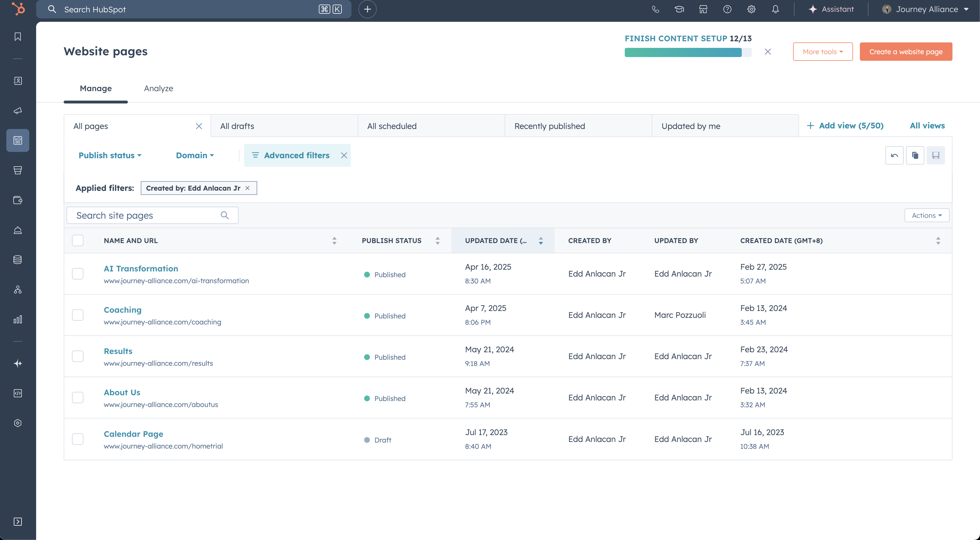Click the content setup progress bar
This screenshot has width=980, height=540.
pyautogui.click(x=688, y=52)
